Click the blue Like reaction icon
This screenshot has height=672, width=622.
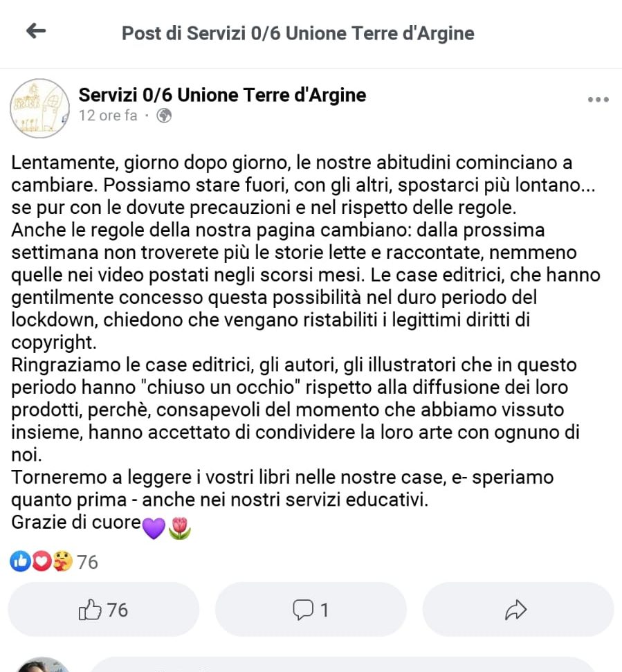(20, 561)
